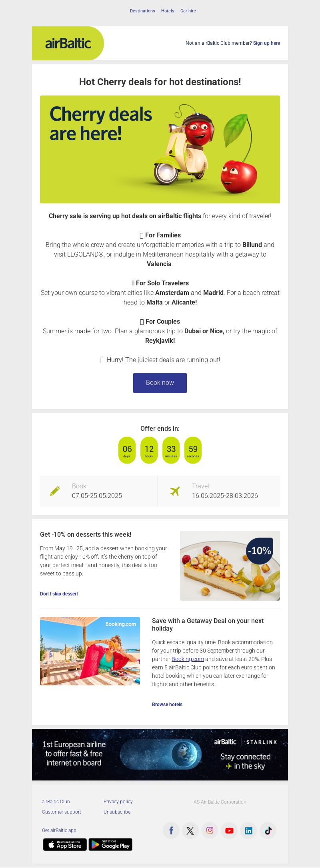This screenshot has height=868, width=320.
Task: Click the dessert -10% image
Action: 230,565
